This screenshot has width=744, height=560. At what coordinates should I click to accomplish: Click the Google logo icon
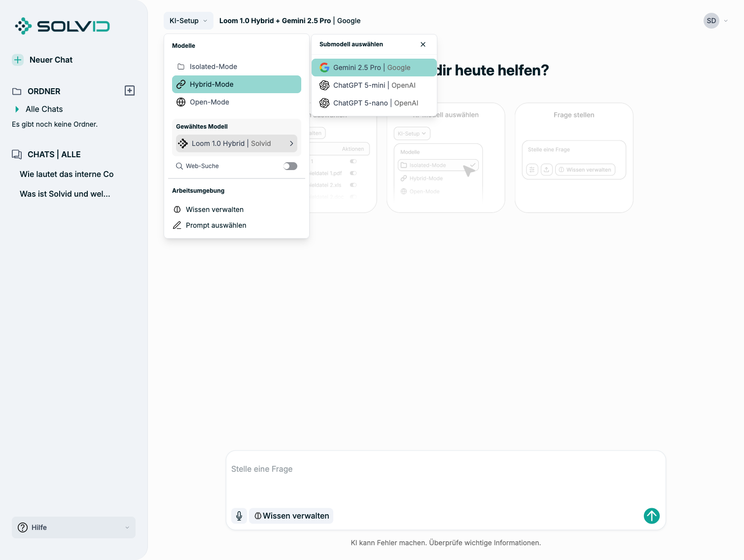tap(324, 68)
